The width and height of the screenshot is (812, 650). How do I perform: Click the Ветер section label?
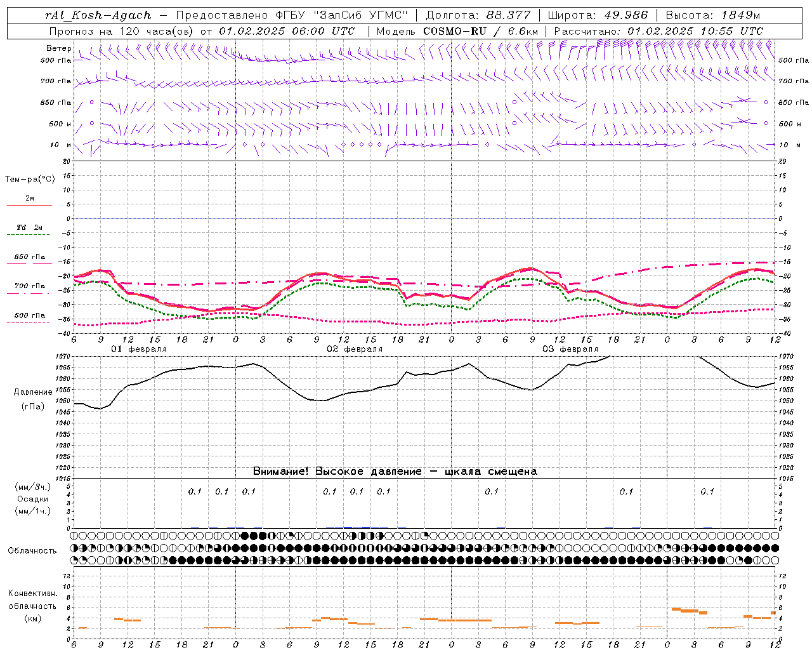click(x=58, y=48)
